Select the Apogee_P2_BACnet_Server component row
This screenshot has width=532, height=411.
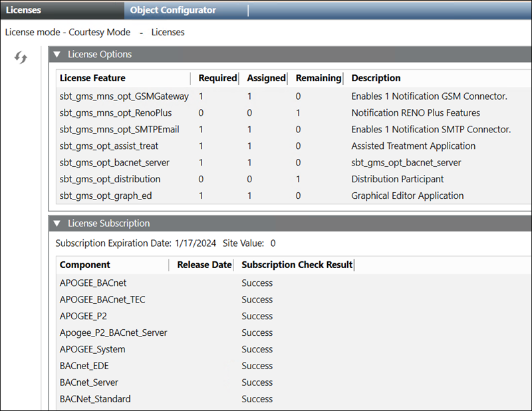point(113,333)
